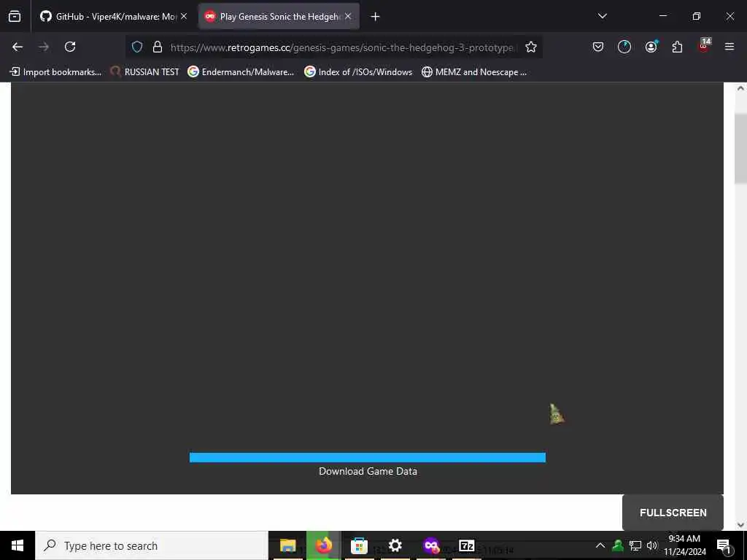Open tracking protection shield icon
Screen dimensions: 747x560
(x=137, y=47)
